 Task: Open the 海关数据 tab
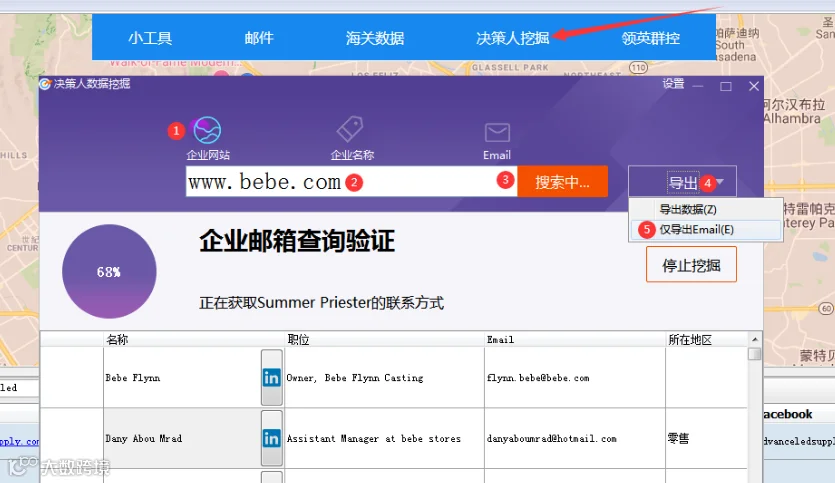[x=375, y=38]
